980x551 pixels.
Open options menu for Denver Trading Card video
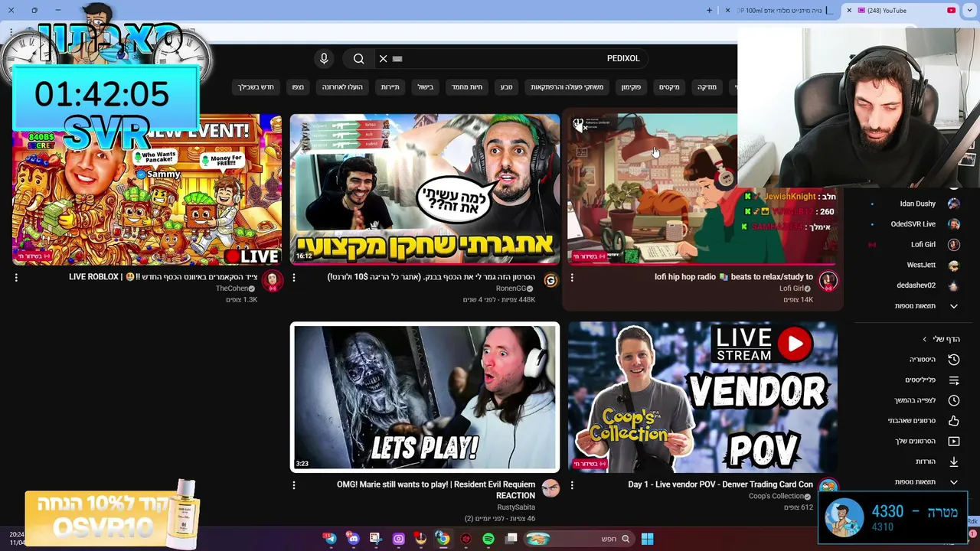pos(572,485)
